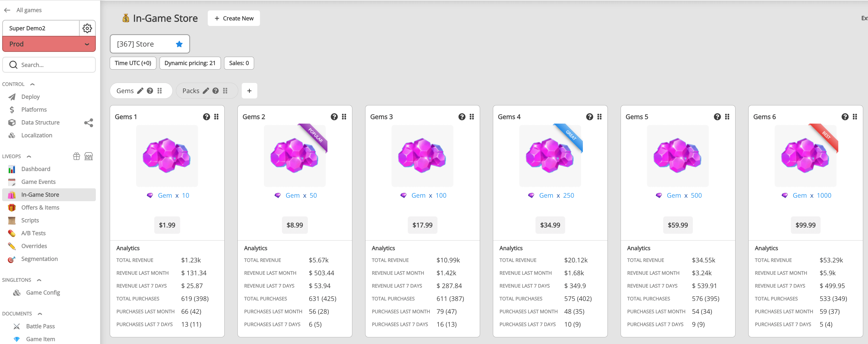Click drag handle dots on Gems 5 card
Image resolution: width=868 pixels, height=344 pixels.
coord(727,117)
